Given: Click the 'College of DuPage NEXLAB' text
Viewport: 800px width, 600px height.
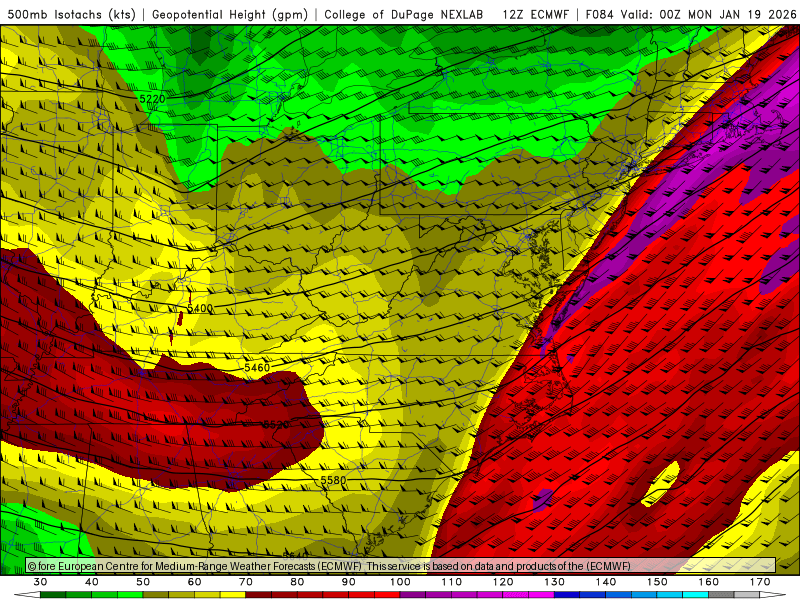Looking at the screenshot, I should click(404, 15).
